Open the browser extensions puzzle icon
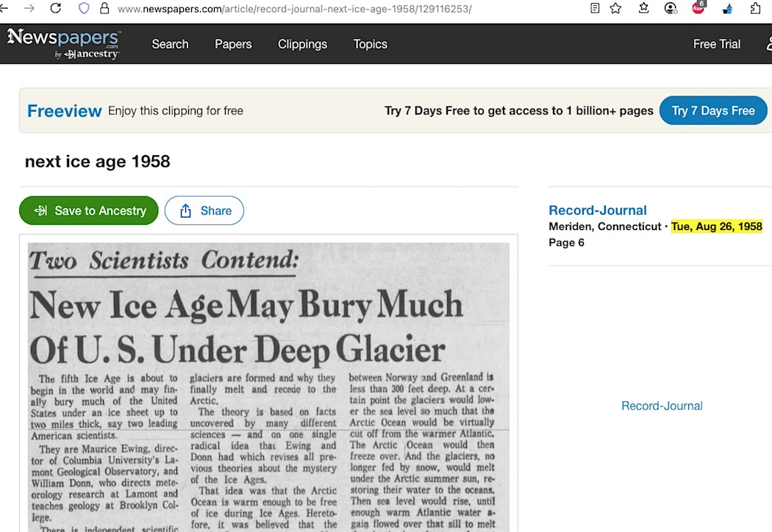Screen dimensions: 772x532 [755, 9]
